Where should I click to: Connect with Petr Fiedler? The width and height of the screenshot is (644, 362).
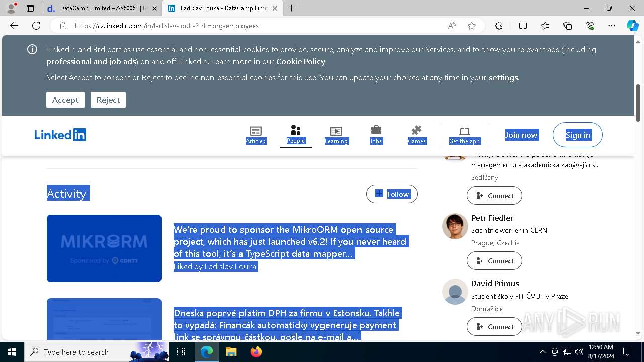(495, 261)
